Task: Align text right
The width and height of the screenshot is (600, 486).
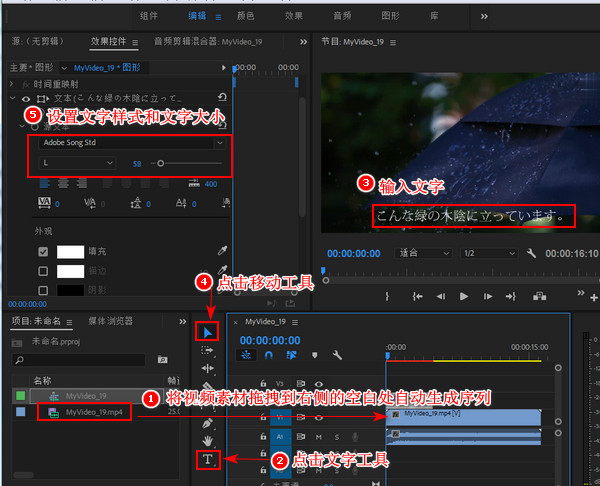Action: point(82,183)
